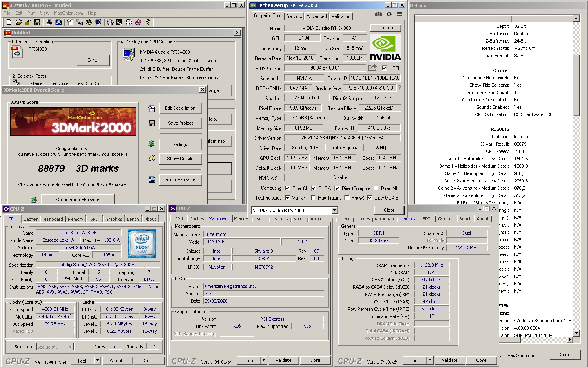Click black demo picture icon in 3DMark2000 toolbar

[119, 22]
